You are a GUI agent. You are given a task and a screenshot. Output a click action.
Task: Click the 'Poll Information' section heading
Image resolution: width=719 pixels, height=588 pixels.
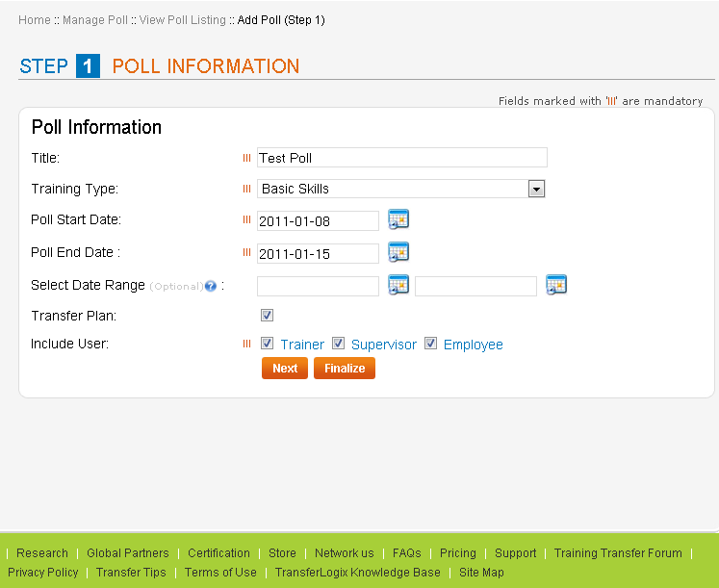(96, 127)
